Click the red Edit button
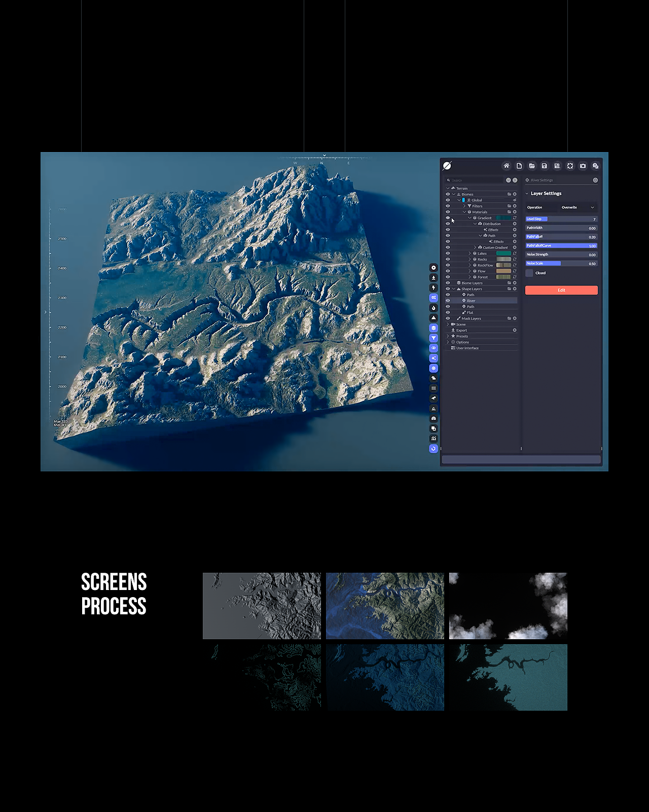This screenshot has width=649, height=812. click(561, 290)
